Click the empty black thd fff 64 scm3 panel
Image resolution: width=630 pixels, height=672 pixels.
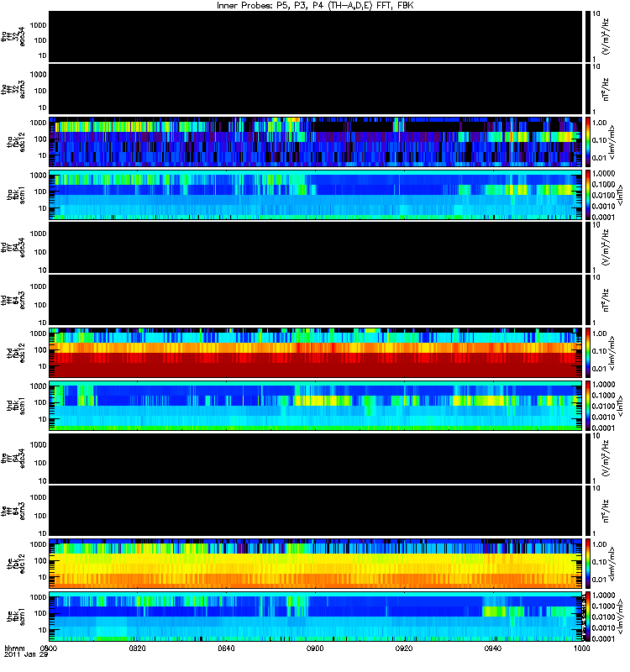point(315,301)
